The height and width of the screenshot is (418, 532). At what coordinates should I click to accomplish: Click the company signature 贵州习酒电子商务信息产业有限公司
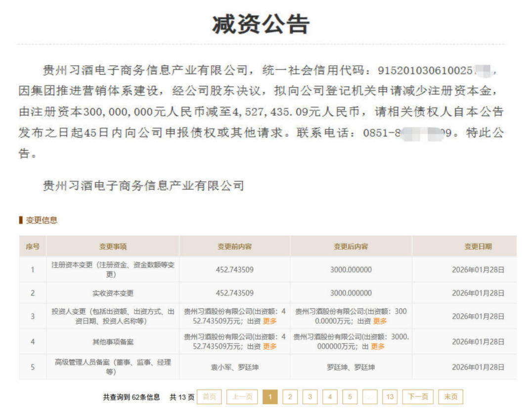[x=143, y=185]
